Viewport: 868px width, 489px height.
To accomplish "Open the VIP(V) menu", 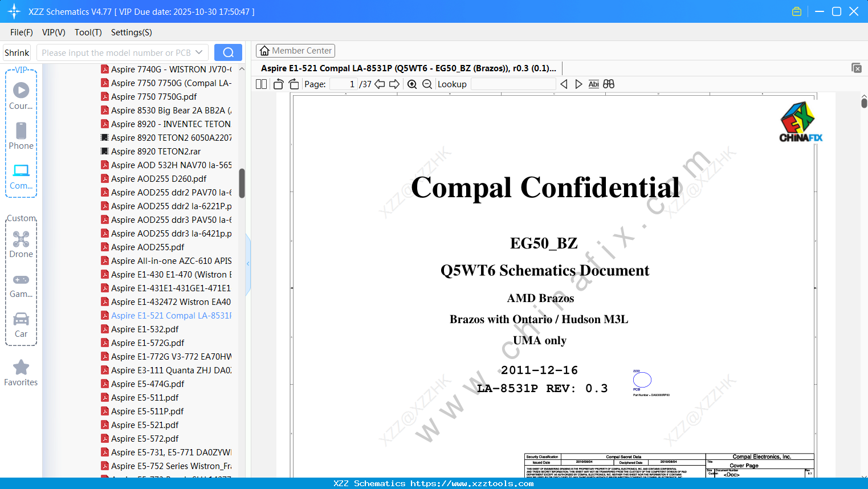I will [x=54, y=32].
